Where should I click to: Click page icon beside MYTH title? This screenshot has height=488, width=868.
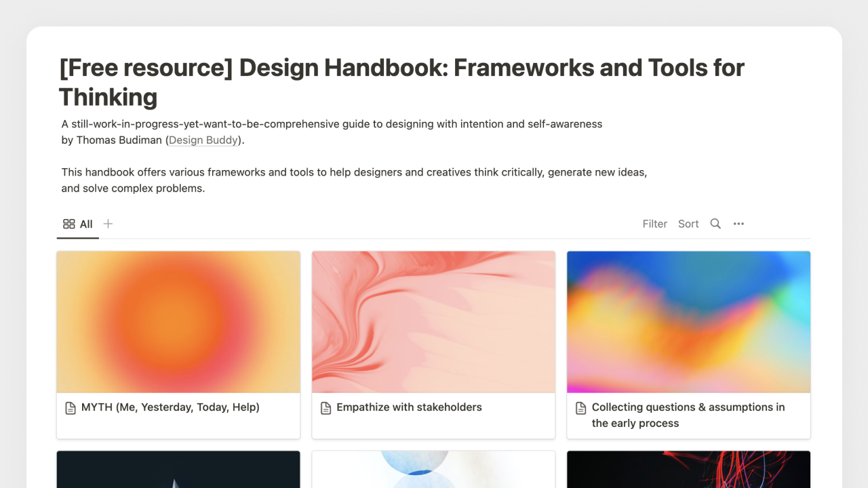point(71,408)
